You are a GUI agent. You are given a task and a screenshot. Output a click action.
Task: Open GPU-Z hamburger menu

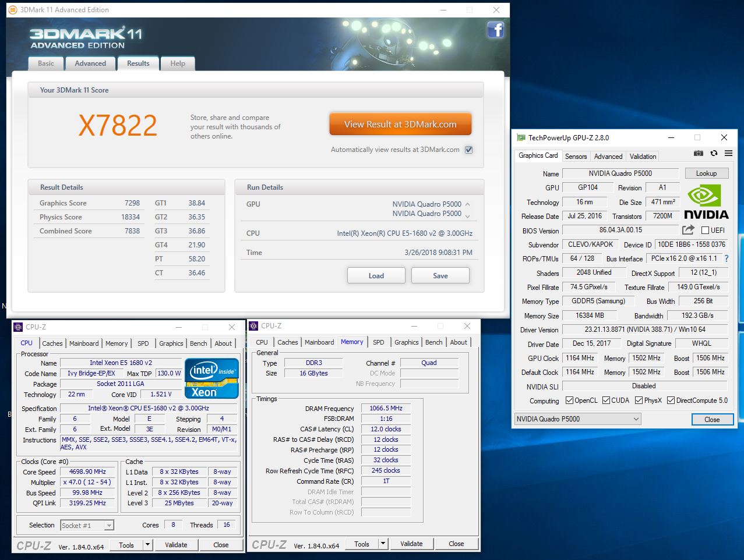(x=728, y=154)
